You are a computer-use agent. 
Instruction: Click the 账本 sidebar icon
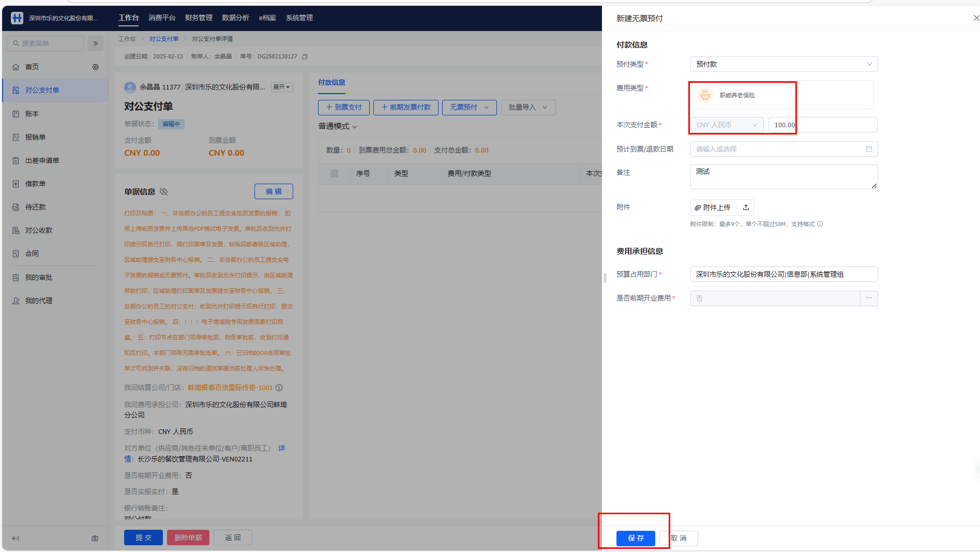pyautogui.click(x=16, y=114)
